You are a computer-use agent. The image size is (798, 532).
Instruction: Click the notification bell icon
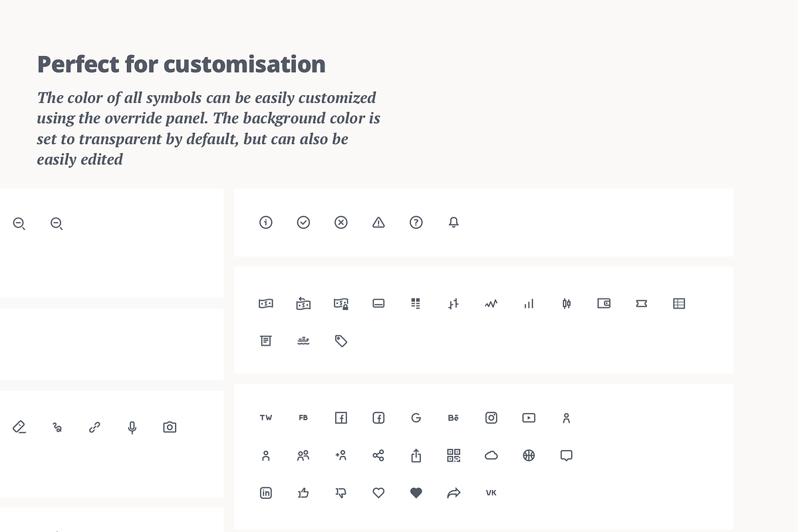click(454, 222)
